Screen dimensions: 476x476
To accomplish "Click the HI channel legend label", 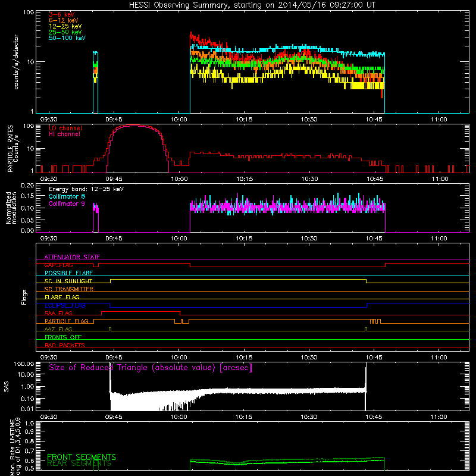I will click(x=64, y=134).
